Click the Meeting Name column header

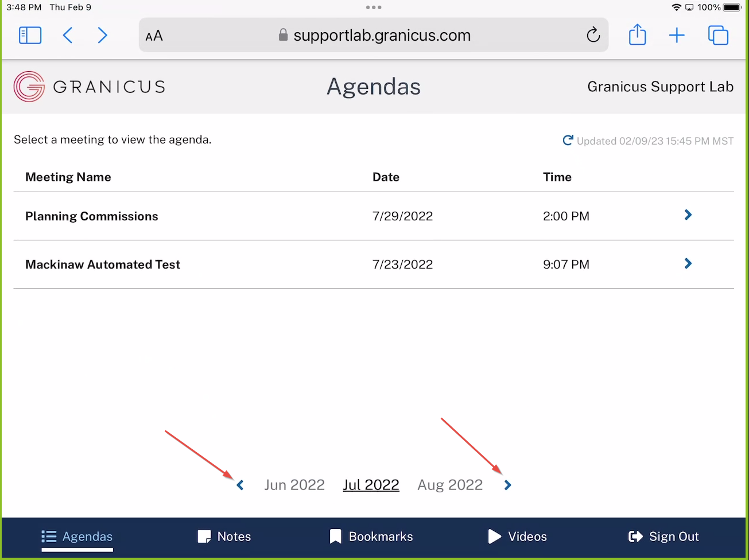coord(68,177)
